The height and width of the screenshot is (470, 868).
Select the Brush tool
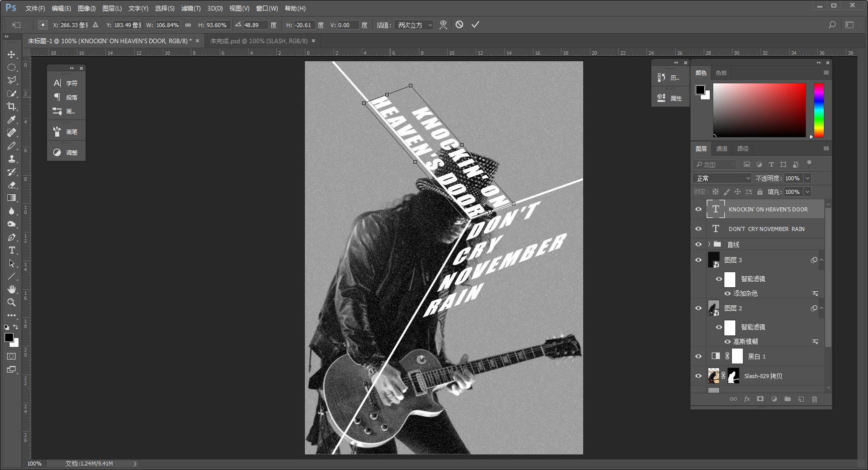(12, 146)
